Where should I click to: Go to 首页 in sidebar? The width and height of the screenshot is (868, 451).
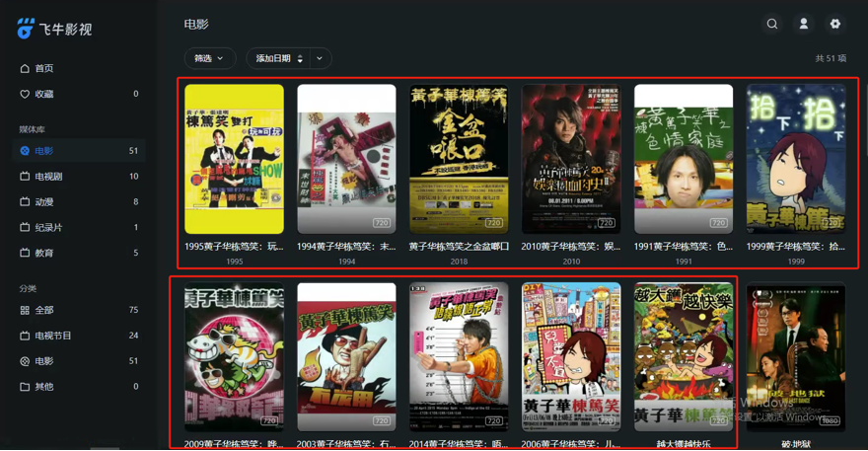point(79,69)
